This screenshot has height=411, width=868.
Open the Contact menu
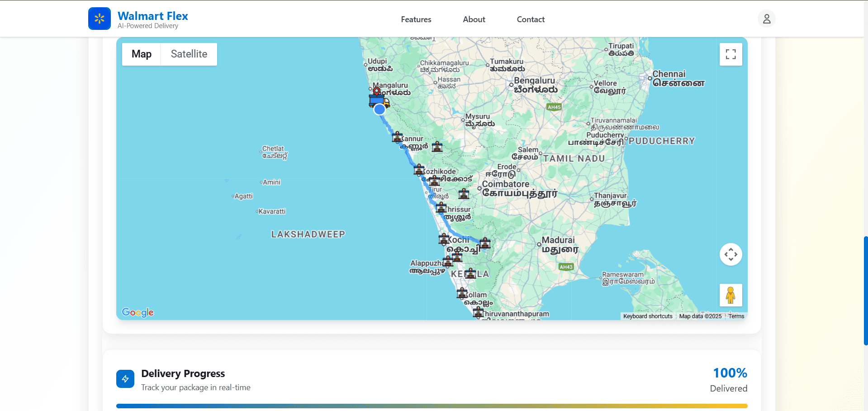(530, 19)
